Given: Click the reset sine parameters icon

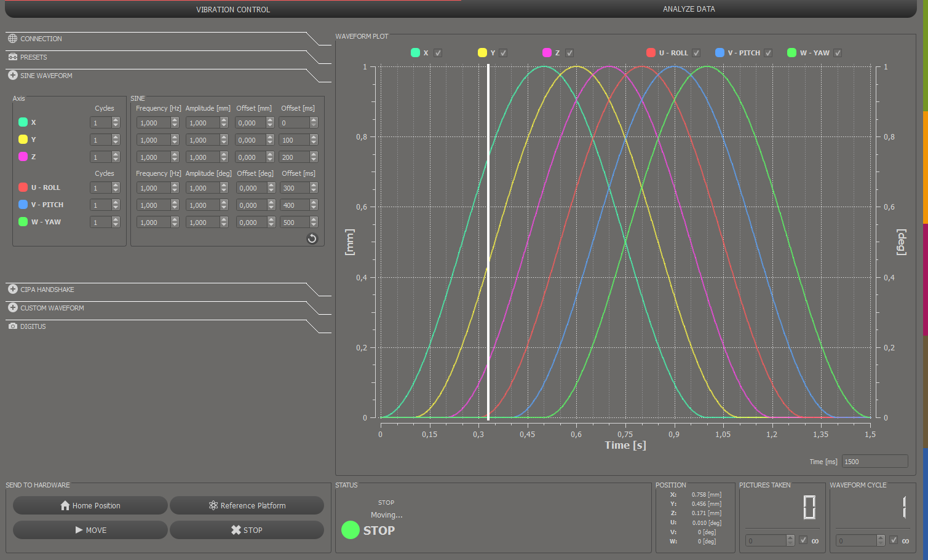Looking at the screenshot, I should coord(312,239).
